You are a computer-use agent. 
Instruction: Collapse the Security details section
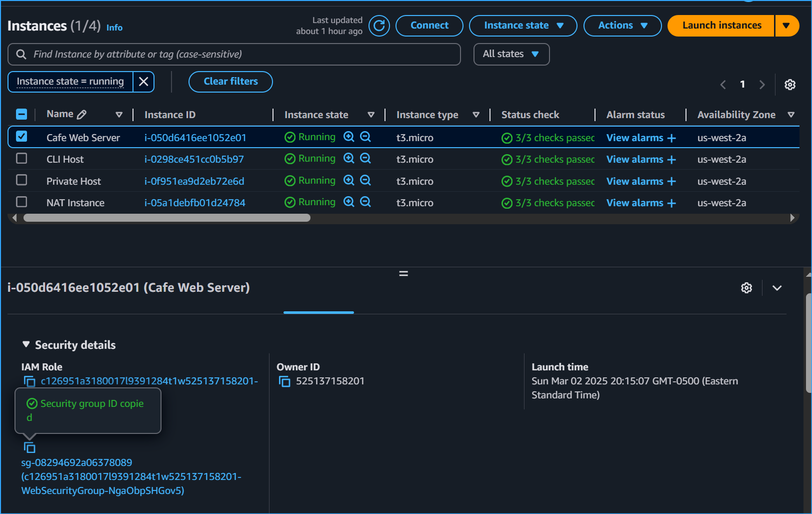(x=26, y=345)
